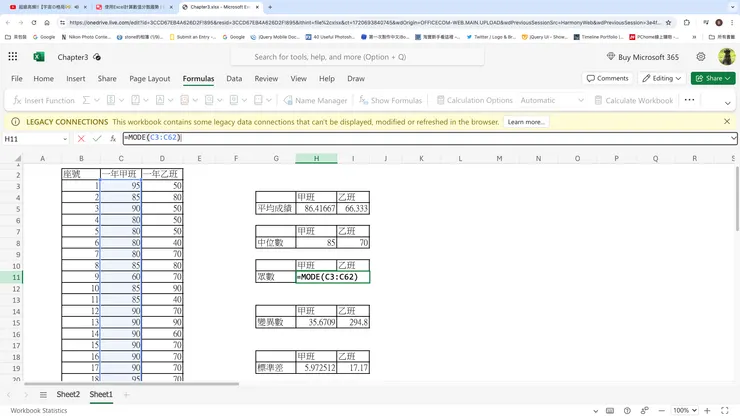Viewport: 740px width, 416px height.
Task: Click the zoom in plus icon in the status bar
Action: (x=707, y=410)
